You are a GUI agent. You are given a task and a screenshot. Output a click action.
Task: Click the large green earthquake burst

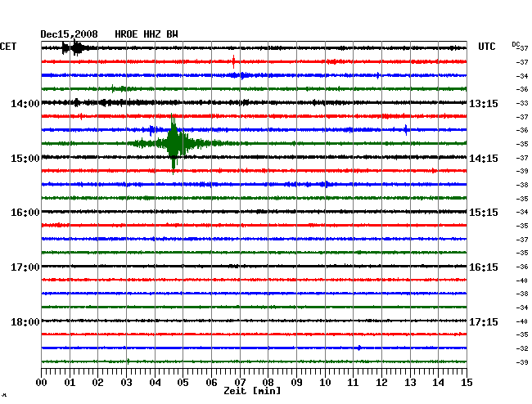click(174, 143)
